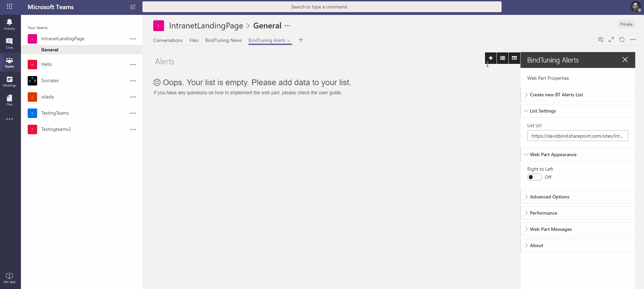Click the Web Part Properties heading
The height and width of the screenshot is (289, 644).
(548, 78)
